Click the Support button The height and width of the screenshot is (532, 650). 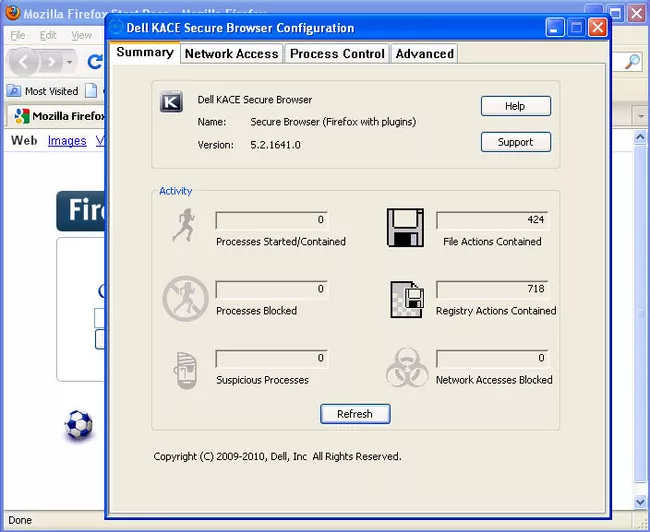coord(516,142)
